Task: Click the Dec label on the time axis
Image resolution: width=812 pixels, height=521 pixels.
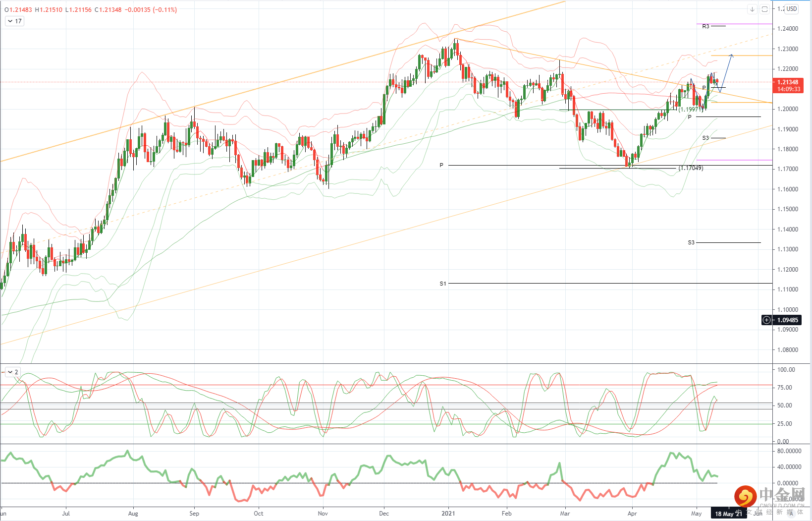Action: [x=384, y=514]
